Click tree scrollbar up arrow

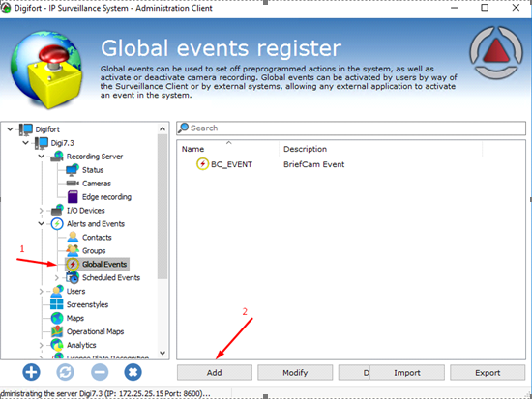[163, 128]
